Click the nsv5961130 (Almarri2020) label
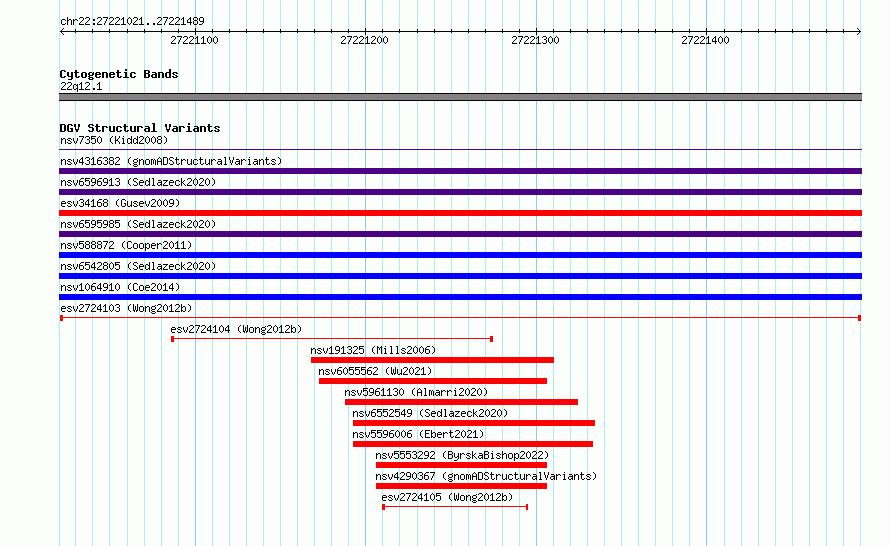This screenshot has width=890, height=546. [416, 392]
